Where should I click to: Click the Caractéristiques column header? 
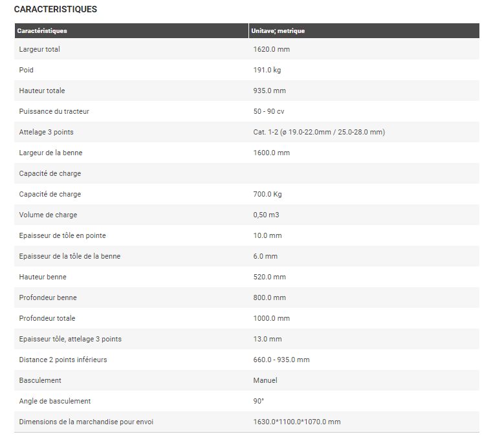[x=42, y=31]
